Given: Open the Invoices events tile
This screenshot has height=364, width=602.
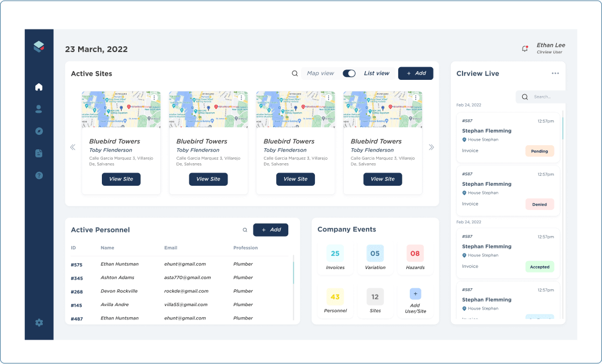Looking at the screenshot, I should pyautogui.click(x=335, y=258).
